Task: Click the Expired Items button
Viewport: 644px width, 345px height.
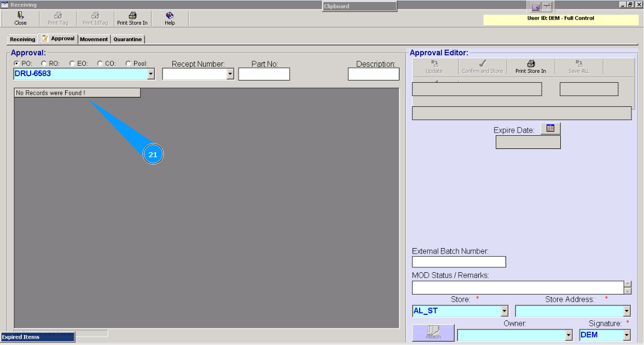Action: coord(37,337)
